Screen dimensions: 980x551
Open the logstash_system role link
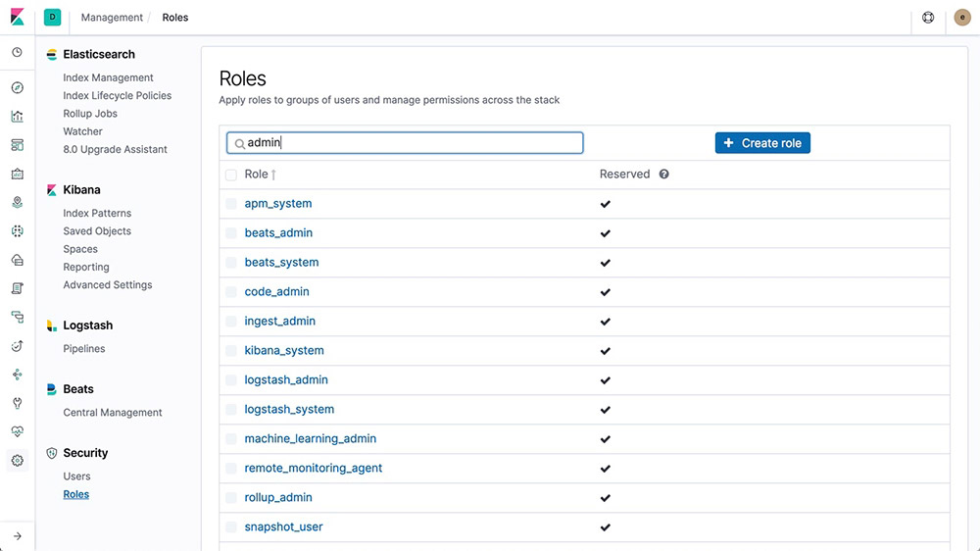[x=289, y=410]
